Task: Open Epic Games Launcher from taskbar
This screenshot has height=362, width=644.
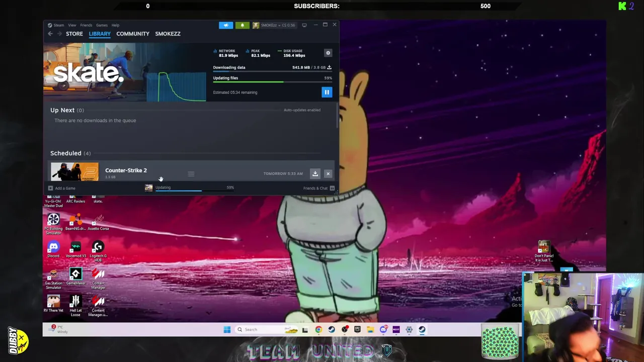Action: (357, 330)
